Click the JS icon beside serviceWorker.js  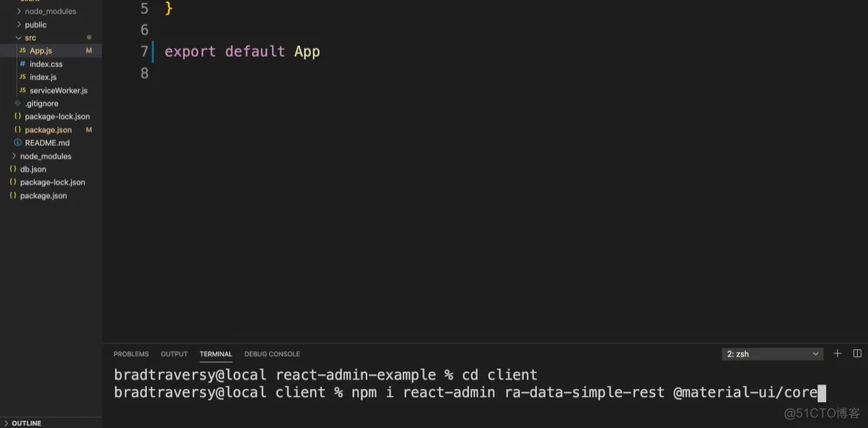coord(22,90)
